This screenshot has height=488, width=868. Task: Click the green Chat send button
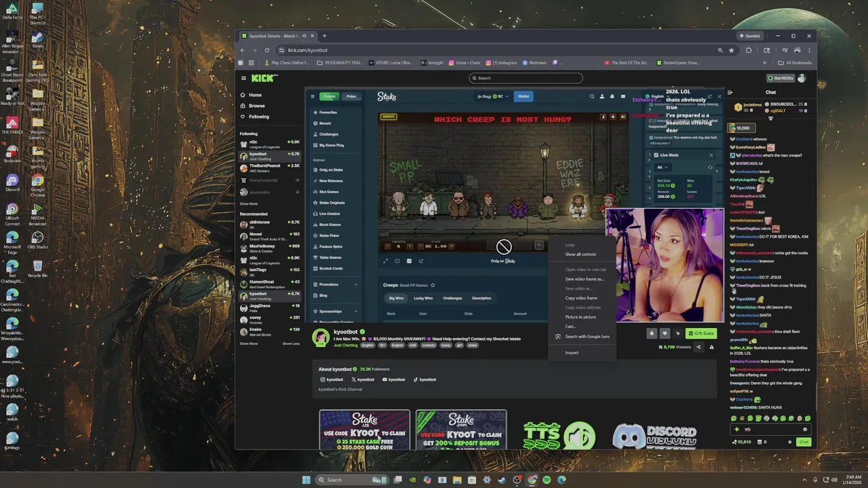click(x=804, y=442)
